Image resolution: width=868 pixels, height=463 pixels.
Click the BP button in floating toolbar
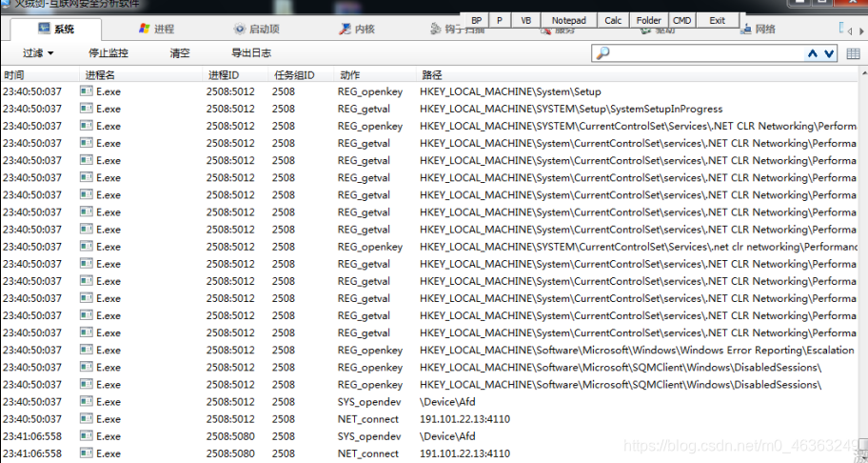click(x=477, y=21)
